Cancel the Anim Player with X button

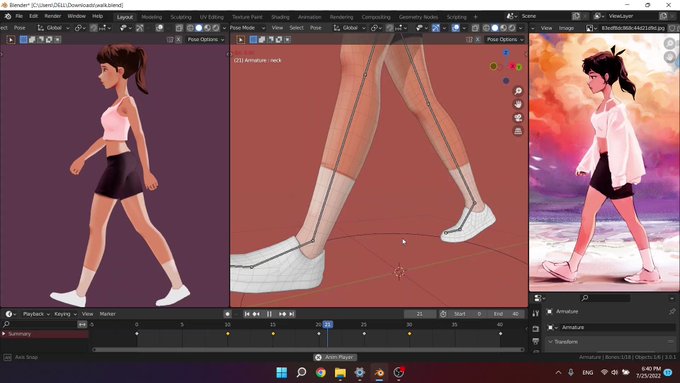[x=318, y=357]
